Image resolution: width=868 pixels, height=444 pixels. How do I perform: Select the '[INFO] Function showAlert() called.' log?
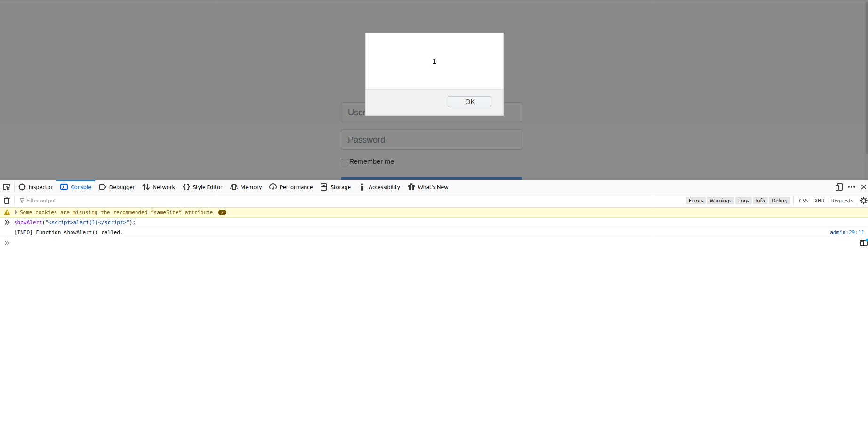[x=68, y=232]
